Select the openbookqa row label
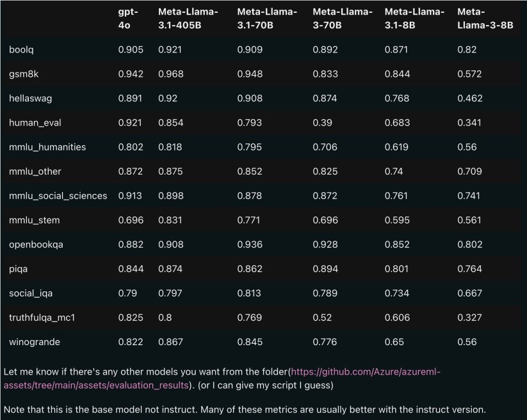 click(x=36, y=245)
